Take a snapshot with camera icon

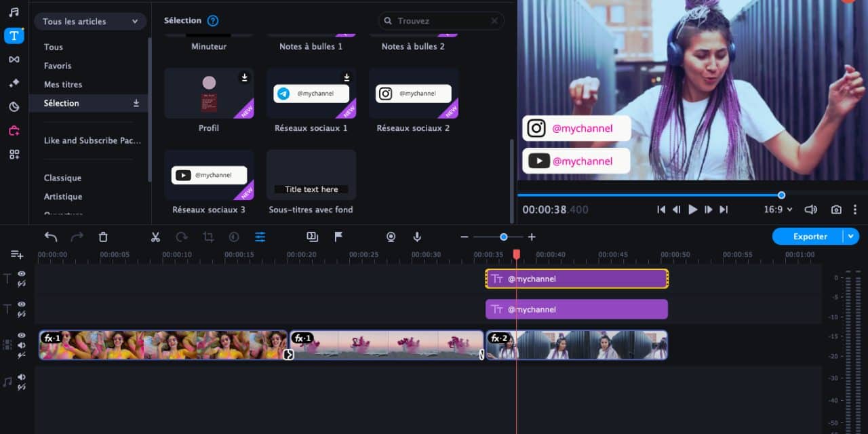836,210
